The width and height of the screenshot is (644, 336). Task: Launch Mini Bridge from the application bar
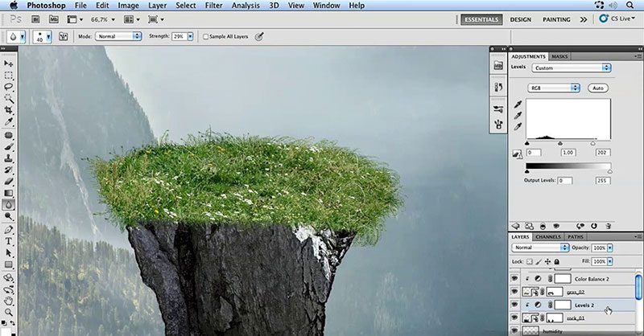pos(54,19)
